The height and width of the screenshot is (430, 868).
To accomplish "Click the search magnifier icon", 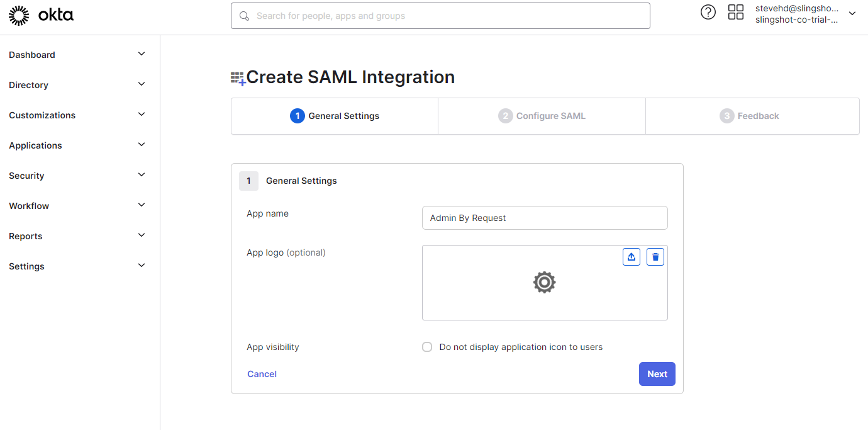I will coord(244,16).
